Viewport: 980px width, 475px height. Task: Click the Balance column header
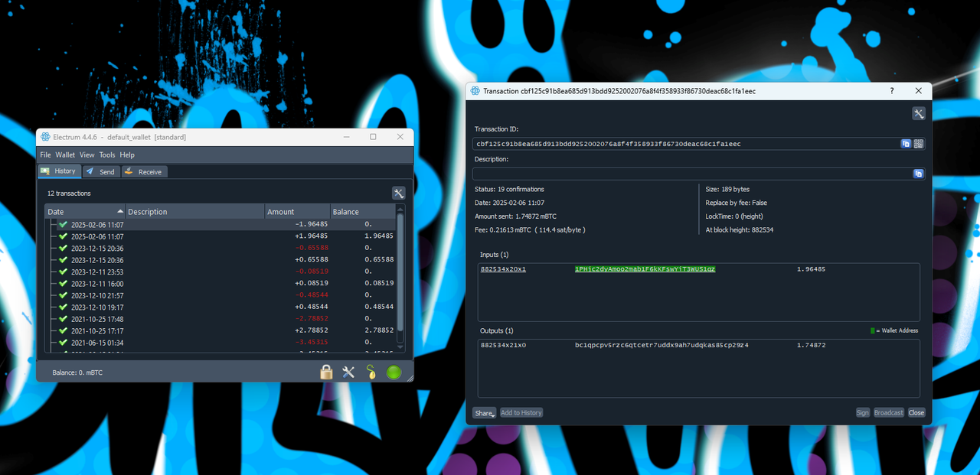(x=362, y=211)
